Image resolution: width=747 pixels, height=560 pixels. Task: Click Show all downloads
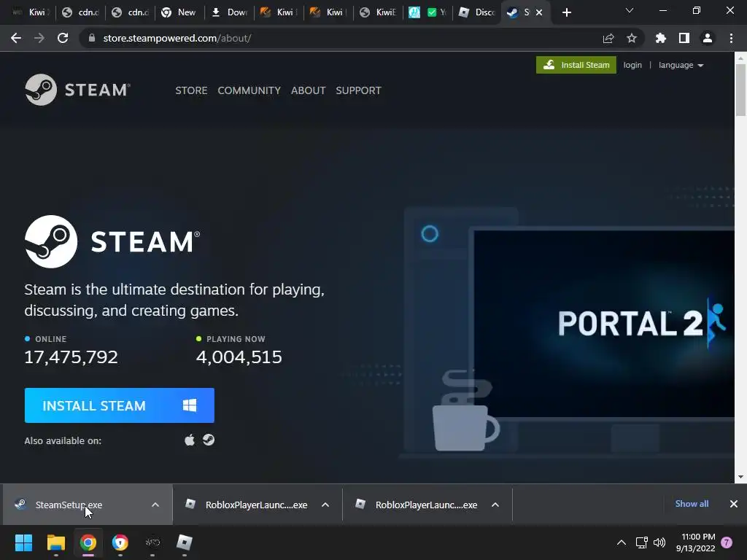[x=692, y=504]
